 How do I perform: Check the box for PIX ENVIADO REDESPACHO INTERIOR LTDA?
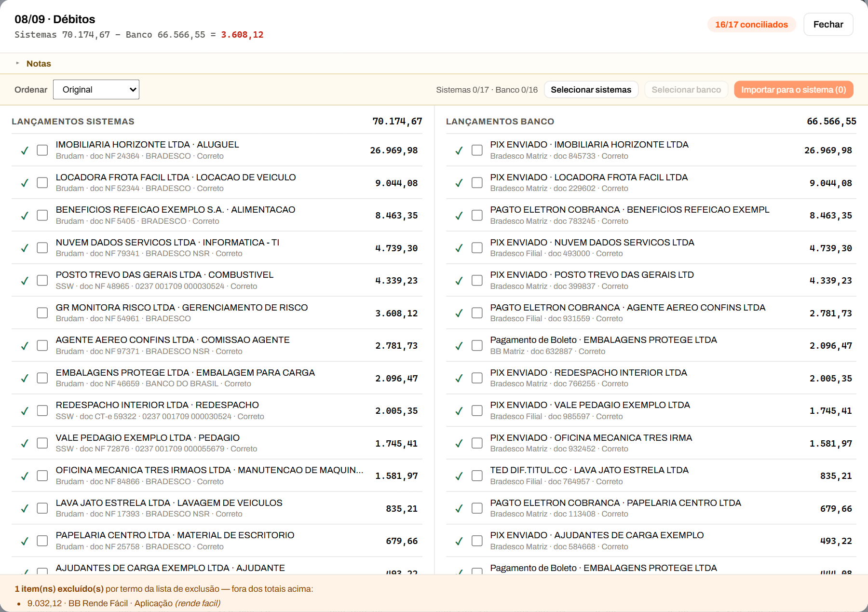pos(477,378)
